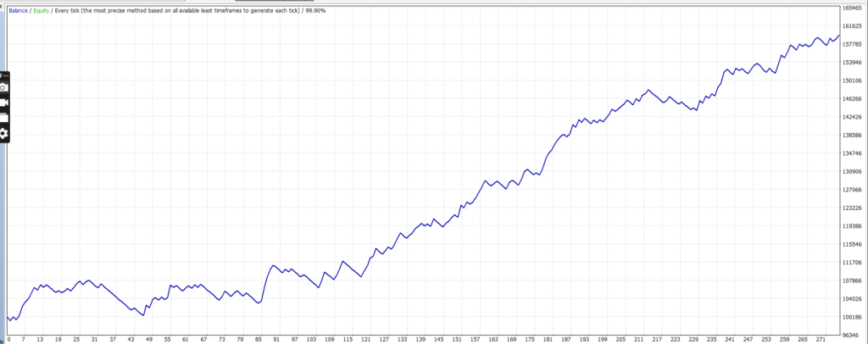
Task: Click the 99.90% modelling quality text
Action: [x=316, y=8]
